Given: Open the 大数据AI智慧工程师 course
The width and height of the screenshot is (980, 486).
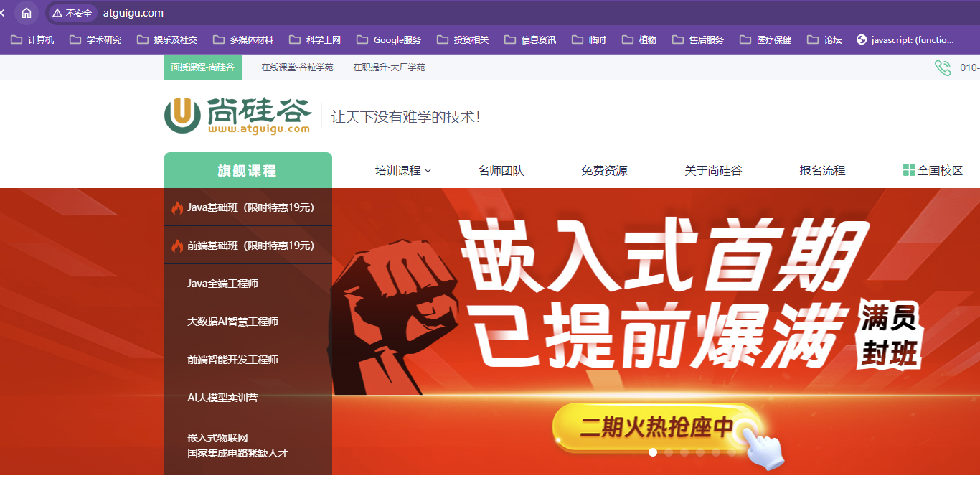Looking at the screenshot, I should (x=248, y=322).
